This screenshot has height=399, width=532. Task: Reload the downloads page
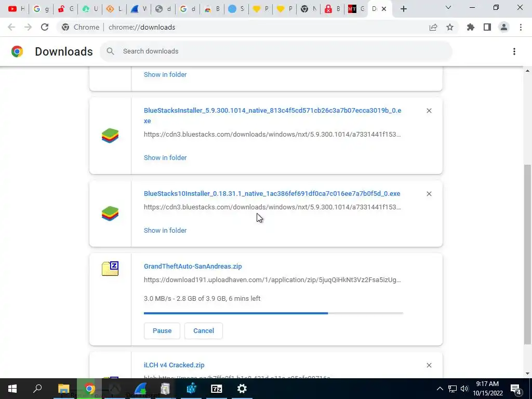tap(45, 27)
